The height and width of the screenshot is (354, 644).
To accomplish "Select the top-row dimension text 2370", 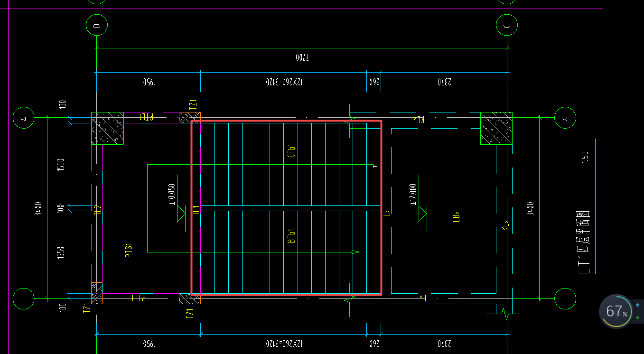I will (444, 82).
